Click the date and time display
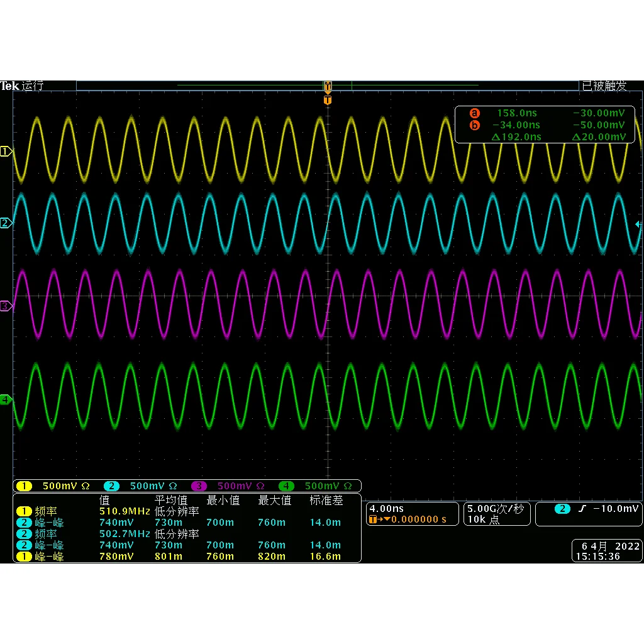 (x=607, y=551)
